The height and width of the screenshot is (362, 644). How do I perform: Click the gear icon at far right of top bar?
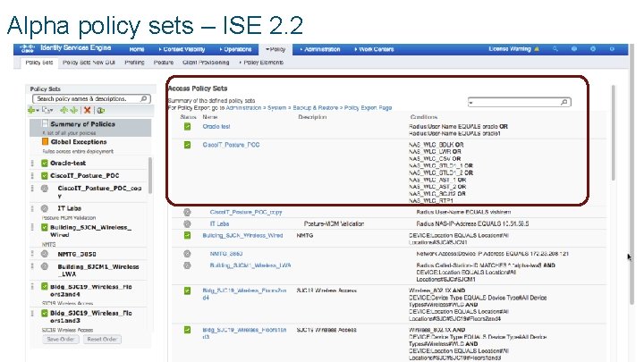point(612,49)
